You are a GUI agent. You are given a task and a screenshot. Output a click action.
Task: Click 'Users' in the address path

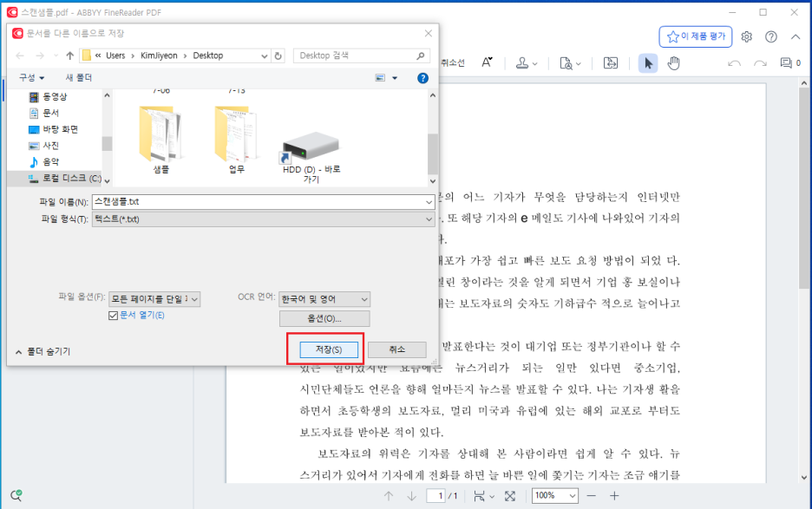(x=115, y=55)
